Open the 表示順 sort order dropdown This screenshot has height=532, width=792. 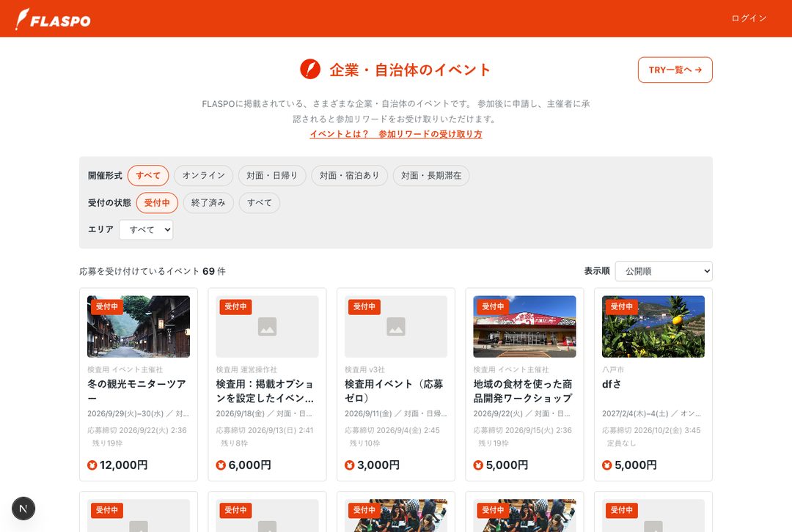point(664,271)
